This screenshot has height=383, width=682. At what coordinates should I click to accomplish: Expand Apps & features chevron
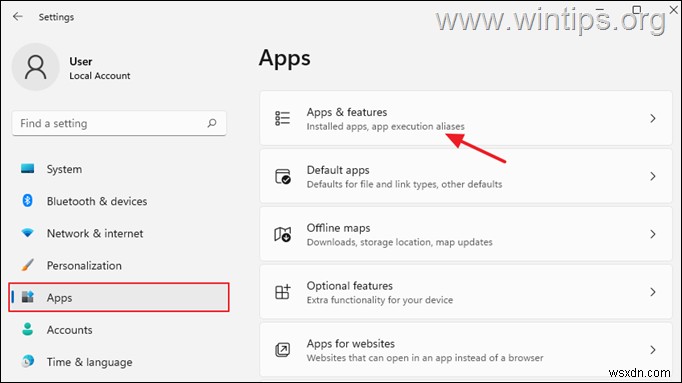point(652,118)
